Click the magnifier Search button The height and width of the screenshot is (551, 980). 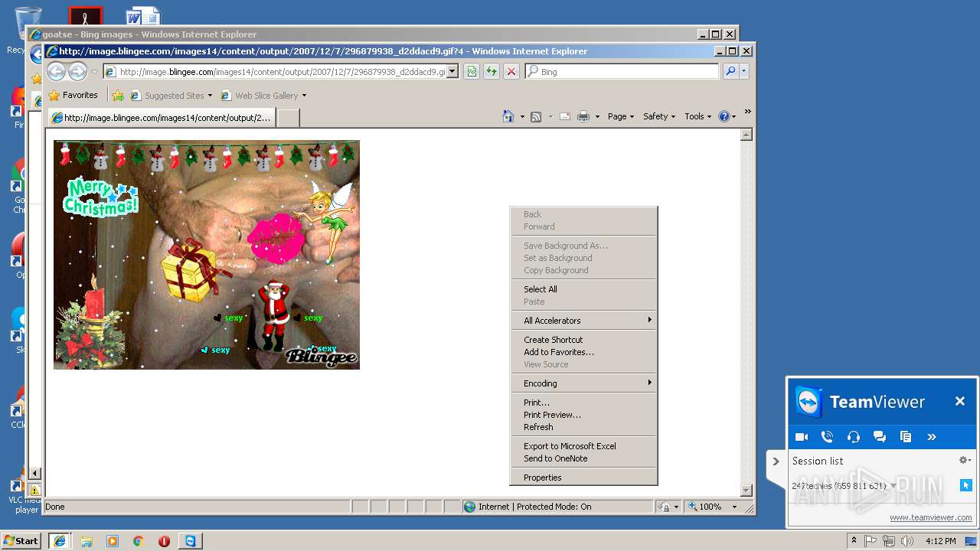pyautogui.click(x=730, y=71)
